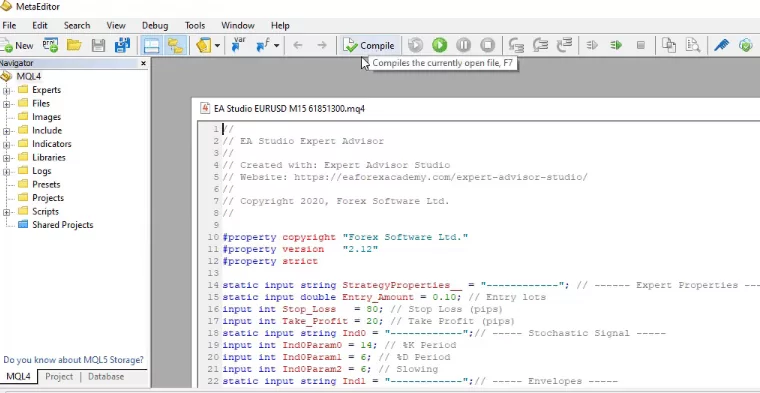Select the MQL4 root node
This screenshot has height=393, width=760.
point(29,76)
